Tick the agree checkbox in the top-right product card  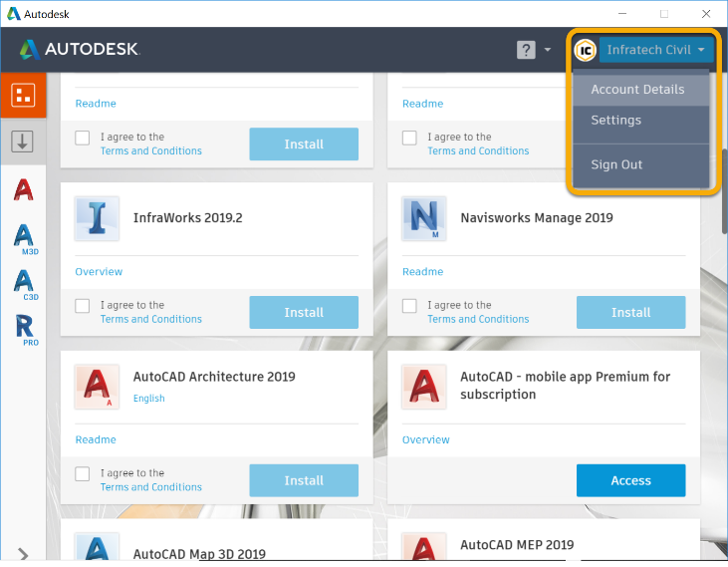click(x=409, y=138)
